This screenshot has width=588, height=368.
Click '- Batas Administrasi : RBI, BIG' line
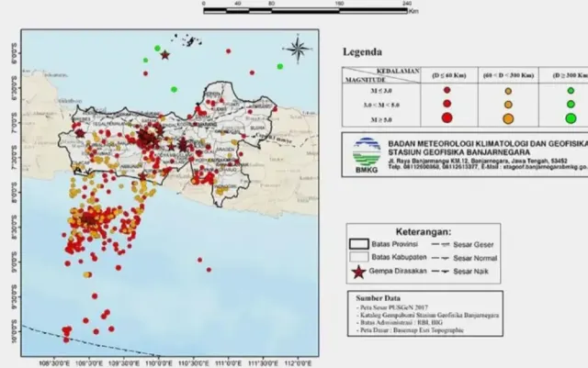(400, 323)
